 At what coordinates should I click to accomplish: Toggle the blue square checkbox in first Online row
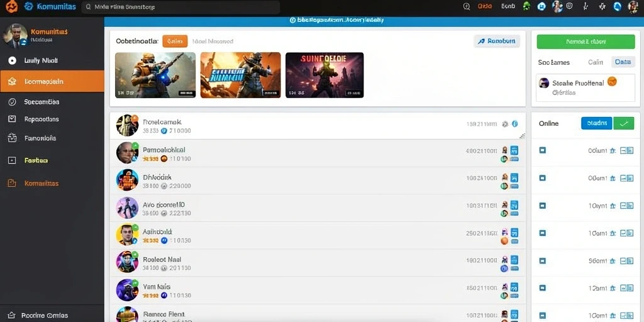point(542,151)
